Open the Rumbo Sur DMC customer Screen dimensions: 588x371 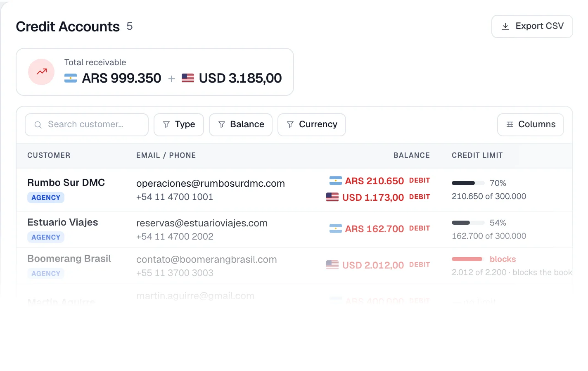66,183
